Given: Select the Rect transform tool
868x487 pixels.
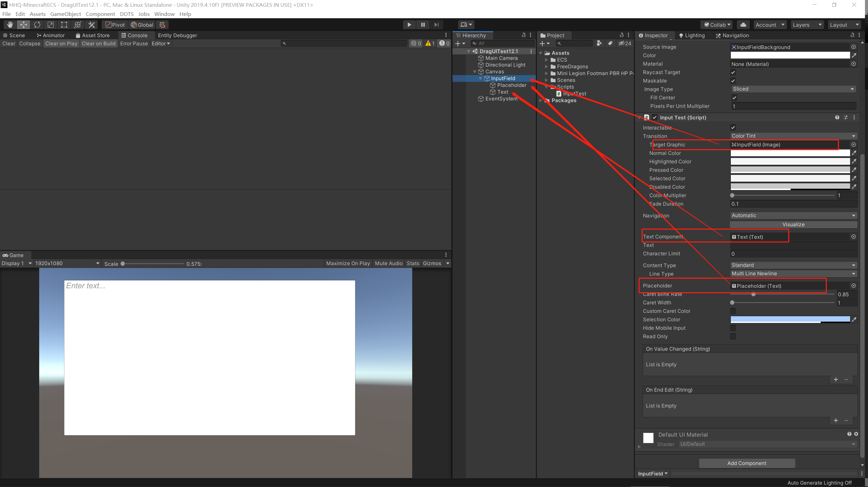Looking at the screenshot, I should 64,25.
